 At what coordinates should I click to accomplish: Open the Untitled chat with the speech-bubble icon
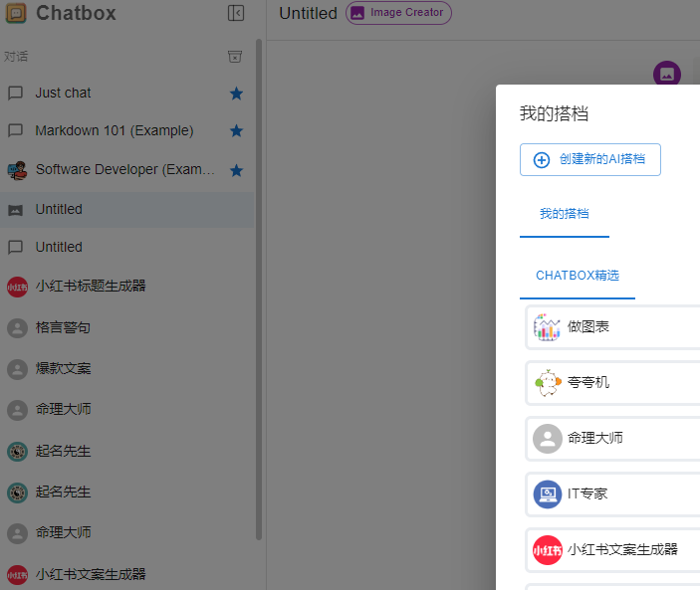click(126, 247)
